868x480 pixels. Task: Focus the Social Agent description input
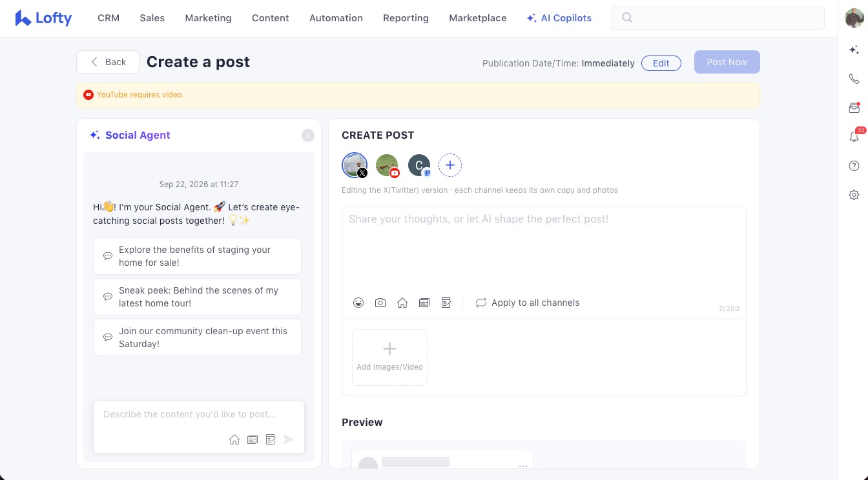[x=198, y=415]
